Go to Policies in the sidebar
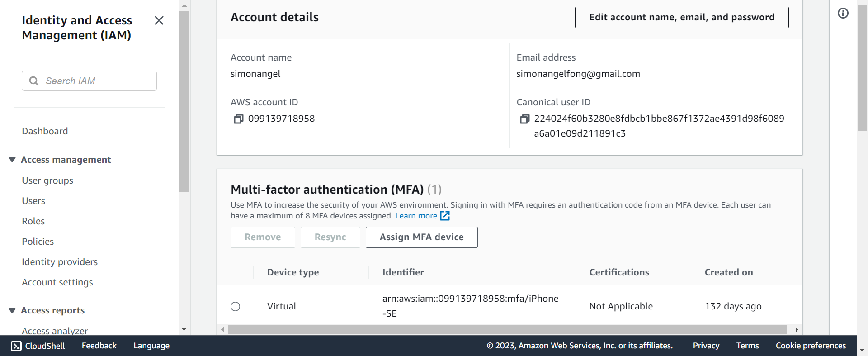The image size is (868, 356). [38, 242]
